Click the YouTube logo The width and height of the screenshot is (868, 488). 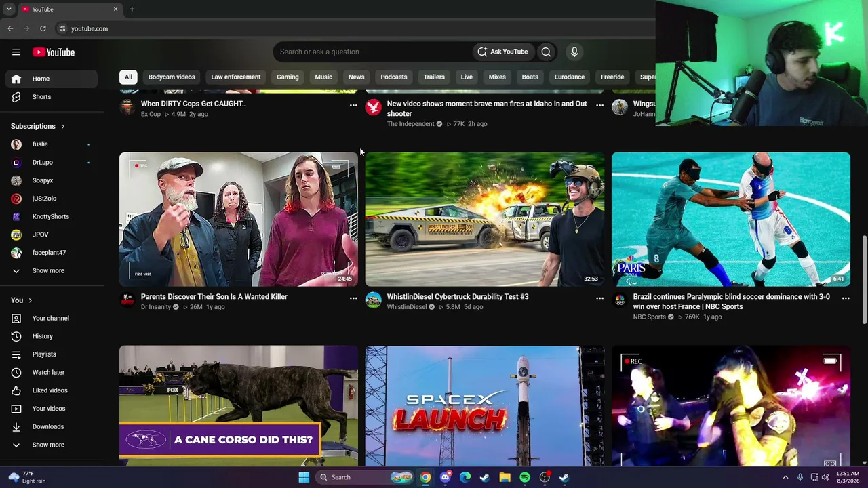pyautogui.click(x=54, y=52)
